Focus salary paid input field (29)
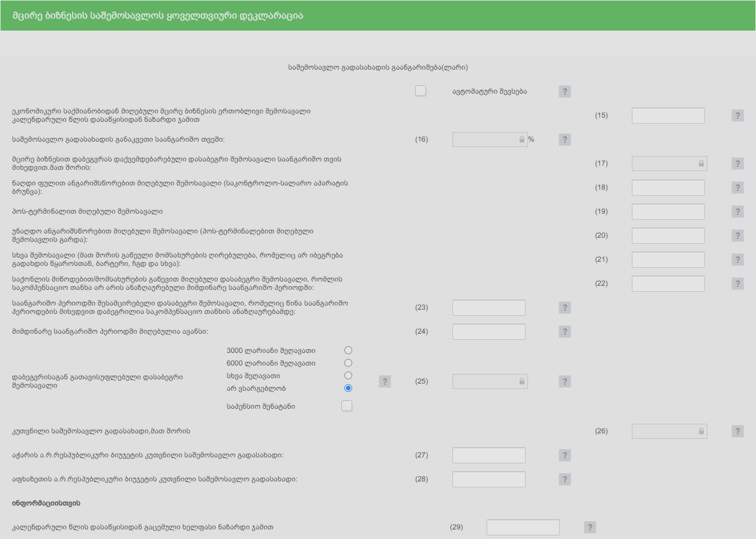756x539 pixels. pyautogui.click(x=523, y=527)
